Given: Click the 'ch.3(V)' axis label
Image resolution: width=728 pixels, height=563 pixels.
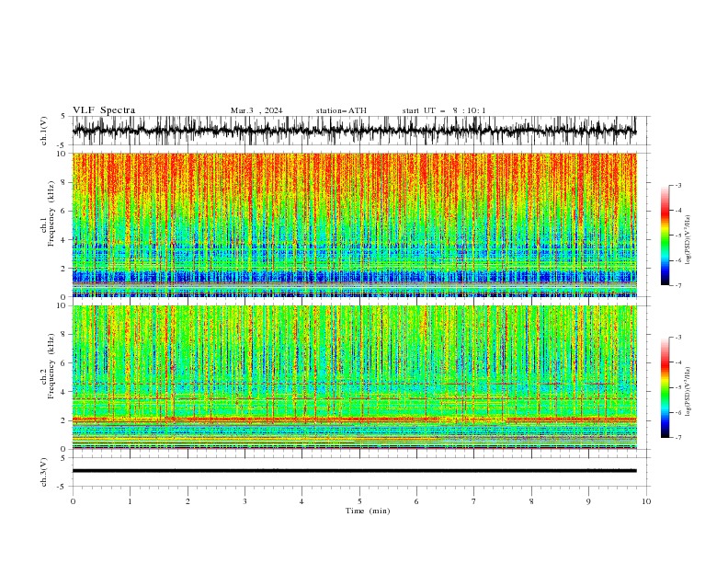Looking at the screenshot, I should pos(44,472).
